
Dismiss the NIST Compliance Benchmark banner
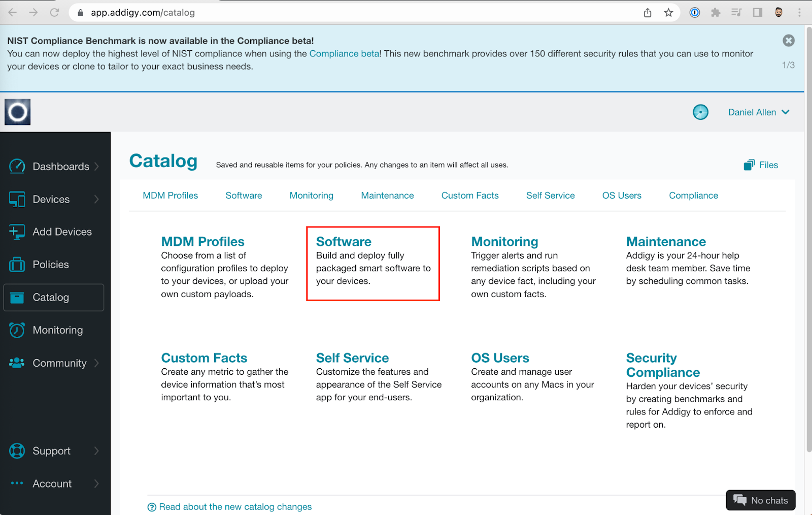(788, 41)
